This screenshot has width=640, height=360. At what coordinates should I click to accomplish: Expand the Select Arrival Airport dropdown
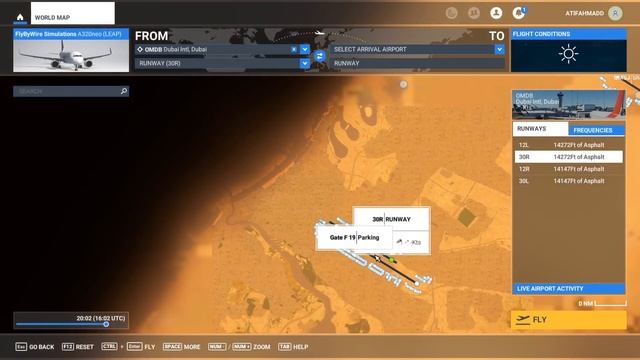500,49
